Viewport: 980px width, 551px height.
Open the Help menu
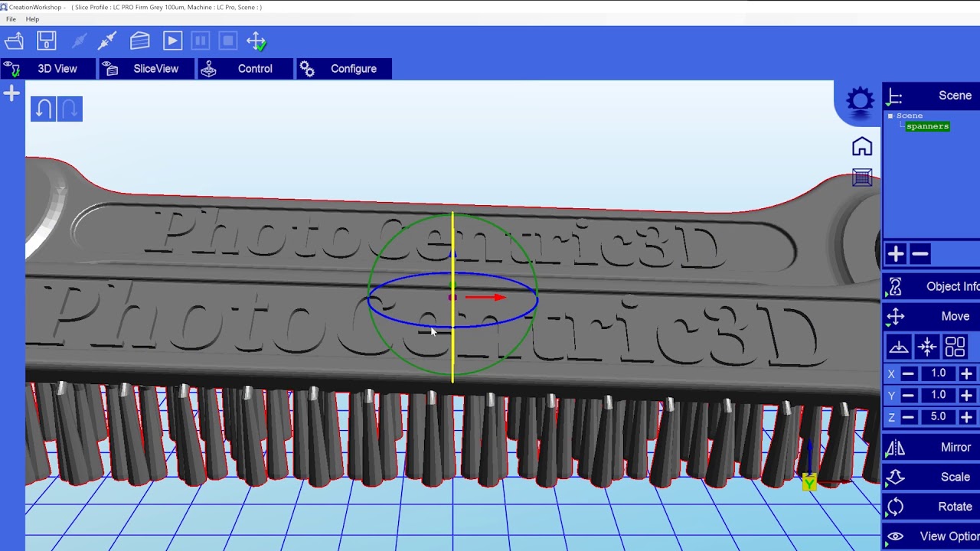[x=32, y=19]
